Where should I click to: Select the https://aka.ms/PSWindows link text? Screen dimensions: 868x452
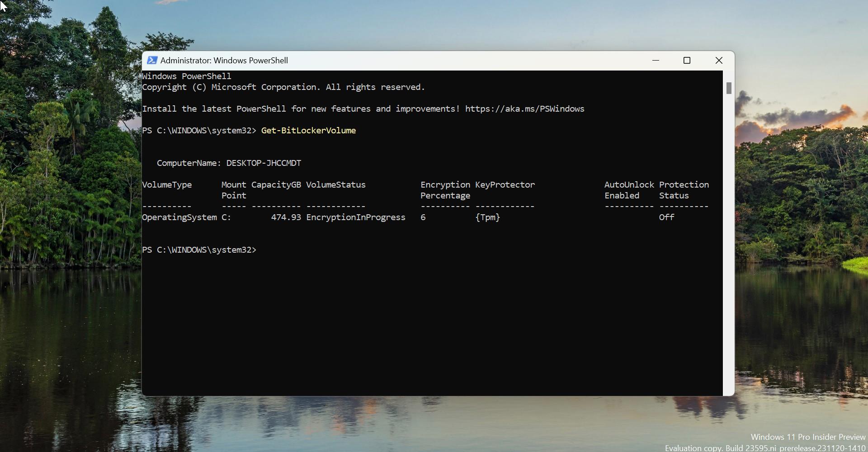[x=524, y=108]
